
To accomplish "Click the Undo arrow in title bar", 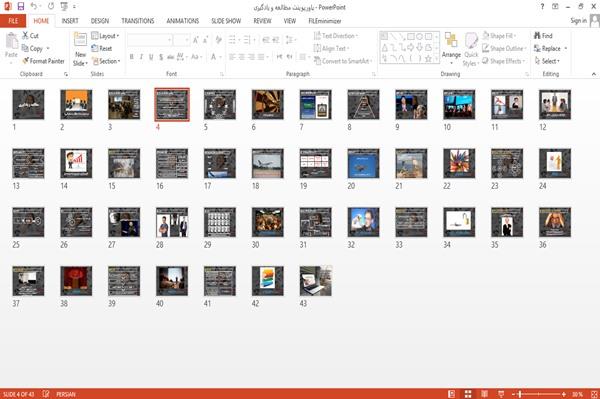I will [x=34, y=6].
